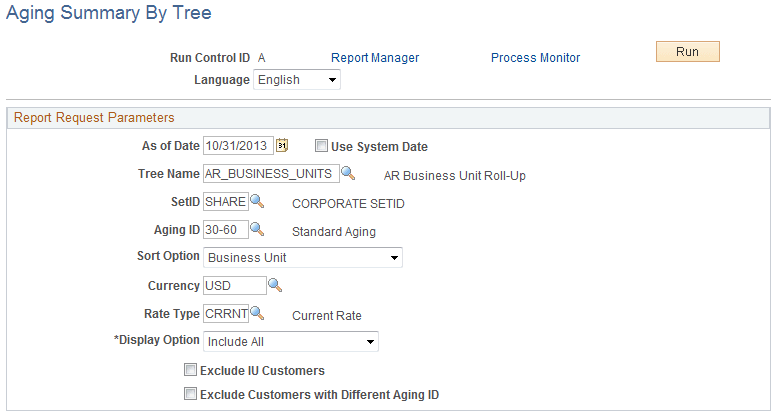Screen dimensions: 776x416
Task: Click the SetID lookup magnifier icon
Action: (x=257, y=202)
